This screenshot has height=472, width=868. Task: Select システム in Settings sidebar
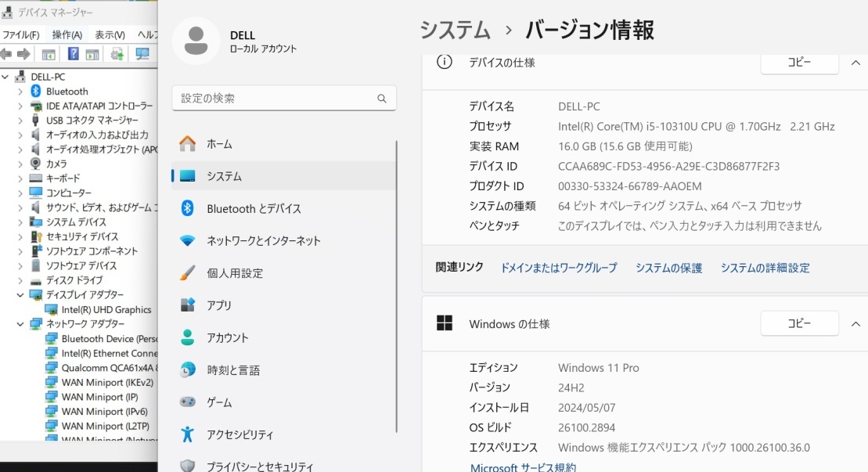click(x=283, y=176)
